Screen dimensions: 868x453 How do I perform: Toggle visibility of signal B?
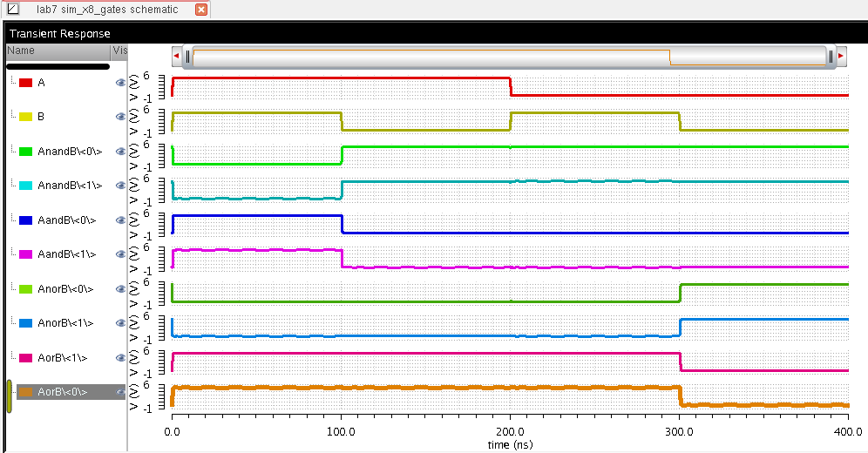point(120,117)
